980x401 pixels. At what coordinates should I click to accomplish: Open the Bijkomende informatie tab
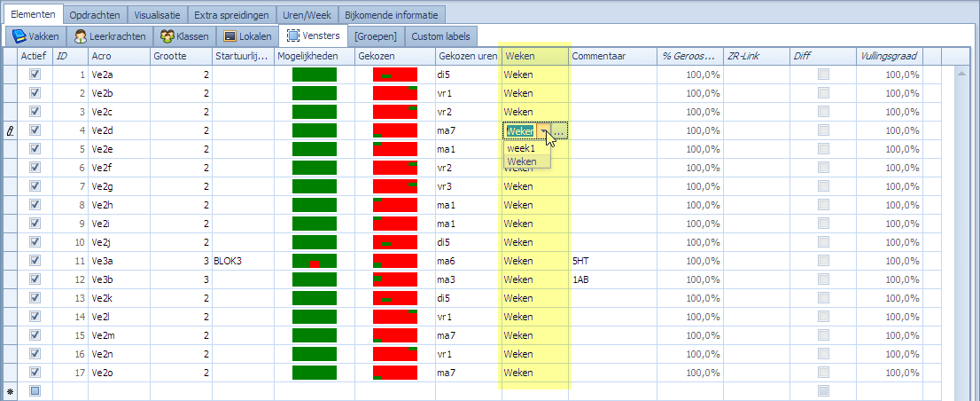coord(393,14)
